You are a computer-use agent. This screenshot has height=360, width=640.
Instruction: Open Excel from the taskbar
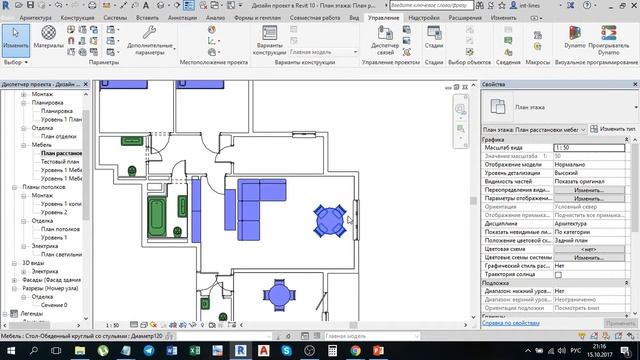coord(195,351)
